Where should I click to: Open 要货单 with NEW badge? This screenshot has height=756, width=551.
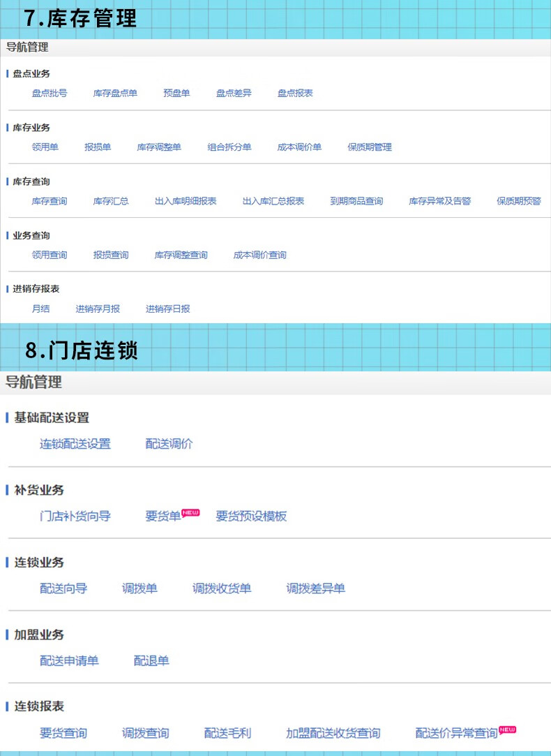(163, 517)
